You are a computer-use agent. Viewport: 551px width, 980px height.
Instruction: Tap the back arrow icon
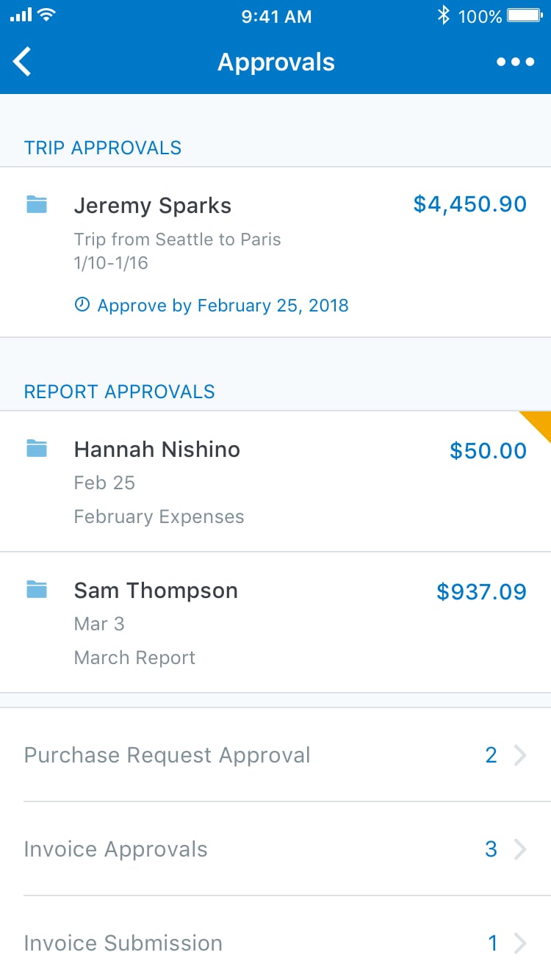point(23,62)
